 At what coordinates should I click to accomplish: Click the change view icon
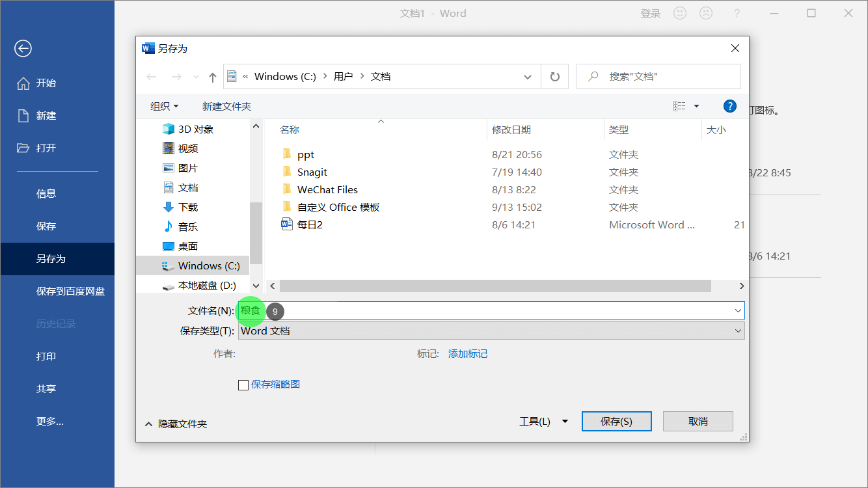[680, 106]
